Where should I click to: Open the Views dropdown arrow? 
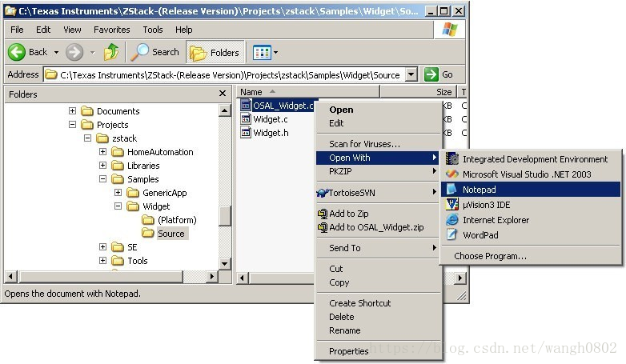pyautogui.click(x=276, y=53)
